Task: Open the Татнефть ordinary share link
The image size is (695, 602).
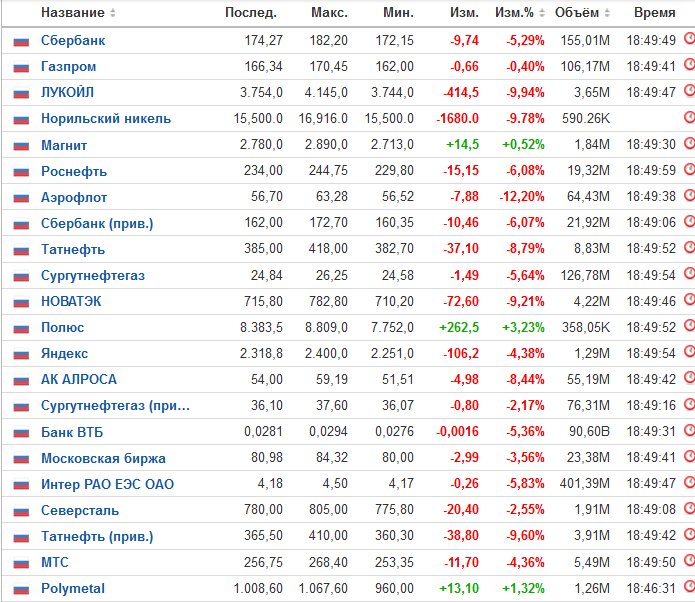Action: tap(73, 249)
